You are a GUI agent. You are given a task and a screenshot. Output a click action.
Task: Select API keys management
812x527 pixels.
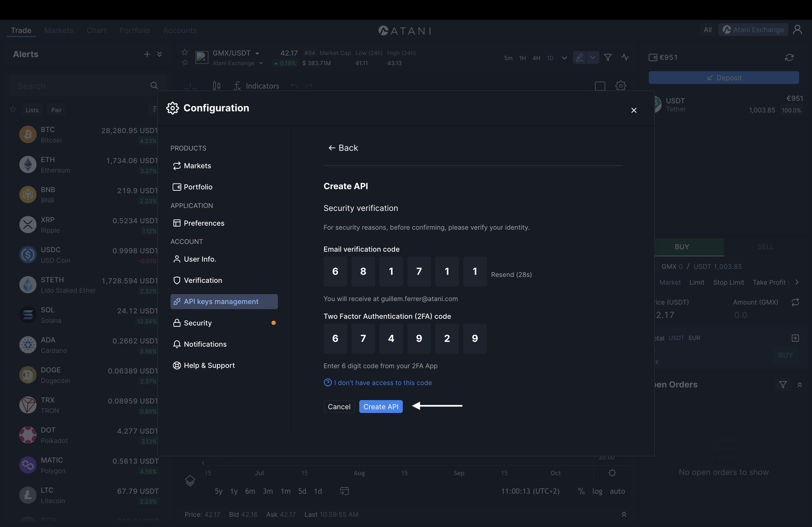(224, 301)
